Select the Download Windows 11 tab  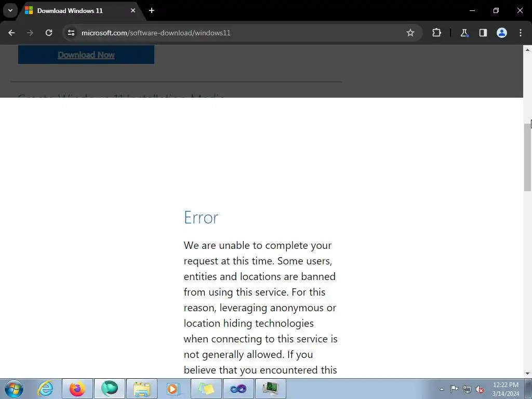point(80,10)
